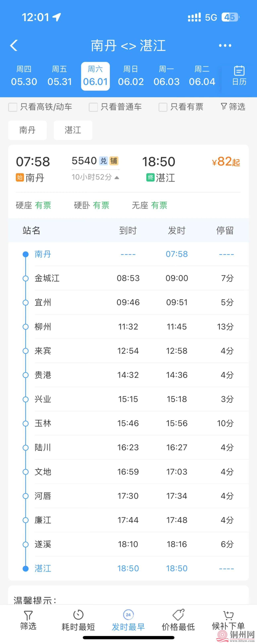
Task: Toggle the 只看有票 checkbox
Action: (x=163, y=107)
